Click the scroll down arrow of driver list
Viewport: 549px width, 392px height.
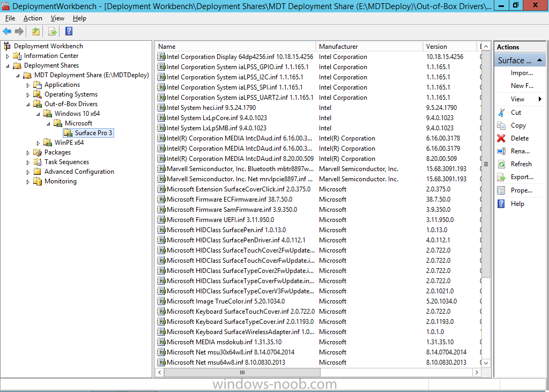coord(486,363)
